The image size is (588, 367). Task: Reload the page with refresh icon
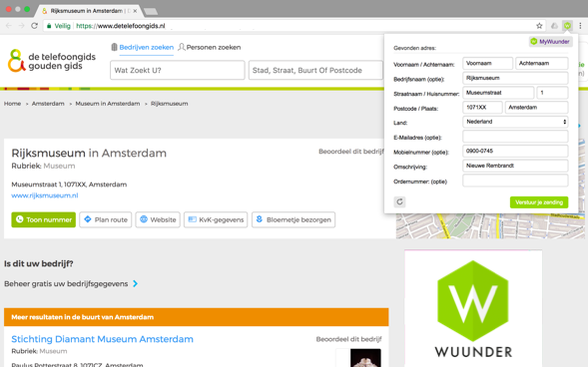tap(34, 26)
